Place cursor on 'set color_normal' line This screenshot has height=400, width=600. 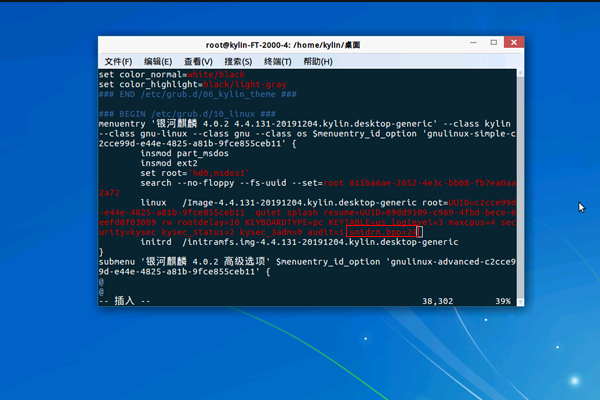[171, 75]
